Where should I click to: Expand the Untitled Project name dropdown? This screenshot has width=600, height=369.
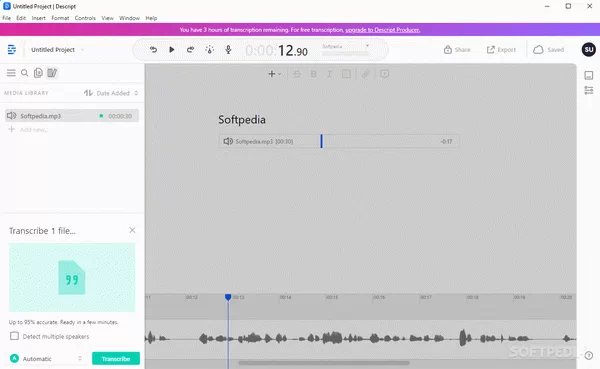pyautogui.click(x=57, y=50)
